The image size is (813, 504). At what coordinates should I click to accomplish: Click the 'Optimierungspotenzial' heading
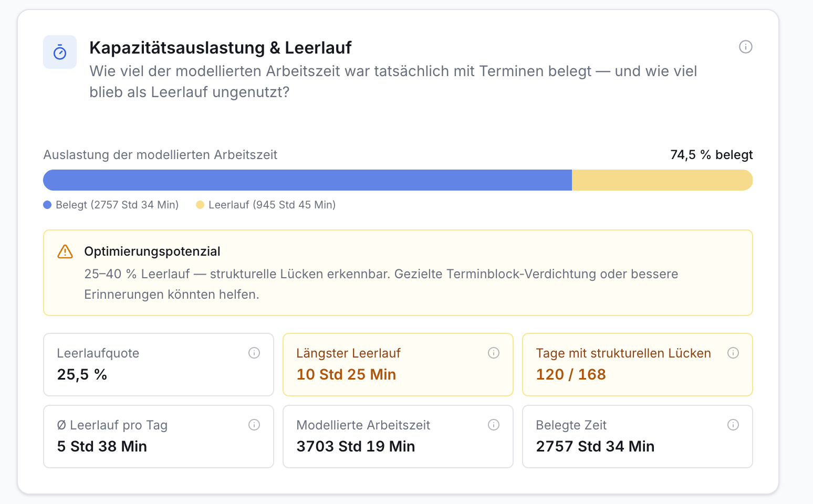(x=152, y=251)
